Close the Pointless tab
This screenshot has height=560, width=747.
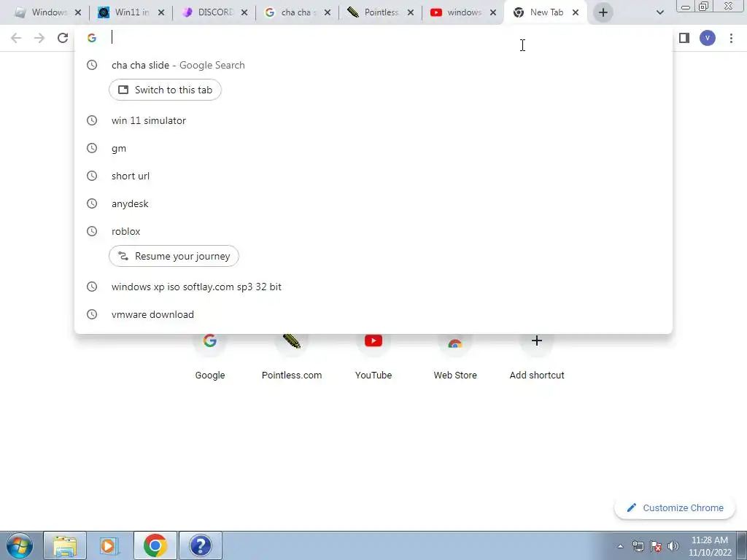[410, 12]
